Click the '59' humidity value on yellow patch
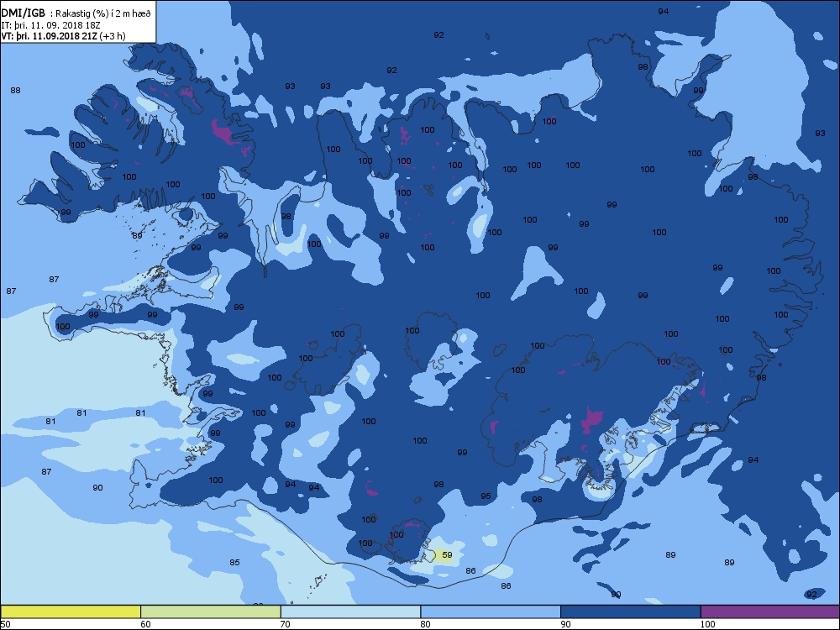 pos(447,555)
